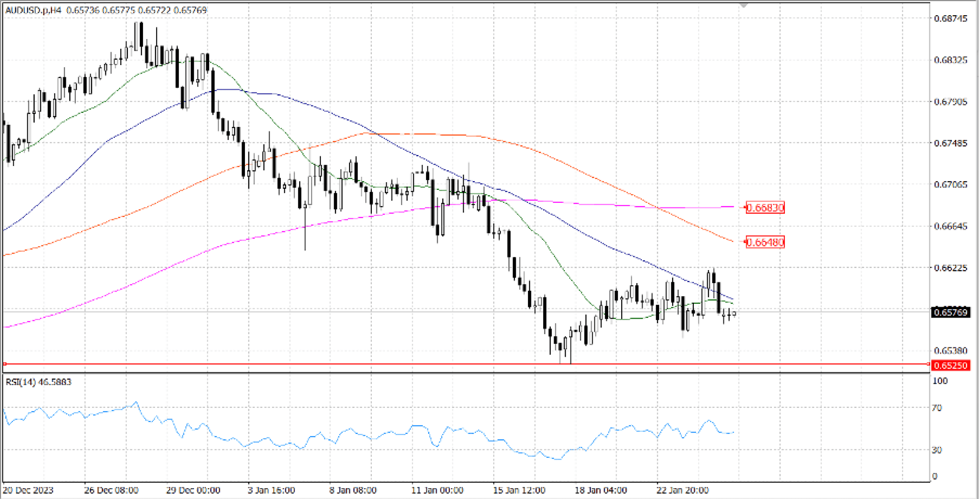The height and width of the screenshot is (499, 980).
Task: Click the 22 Jan 20:00 time label
Action: 682,490
